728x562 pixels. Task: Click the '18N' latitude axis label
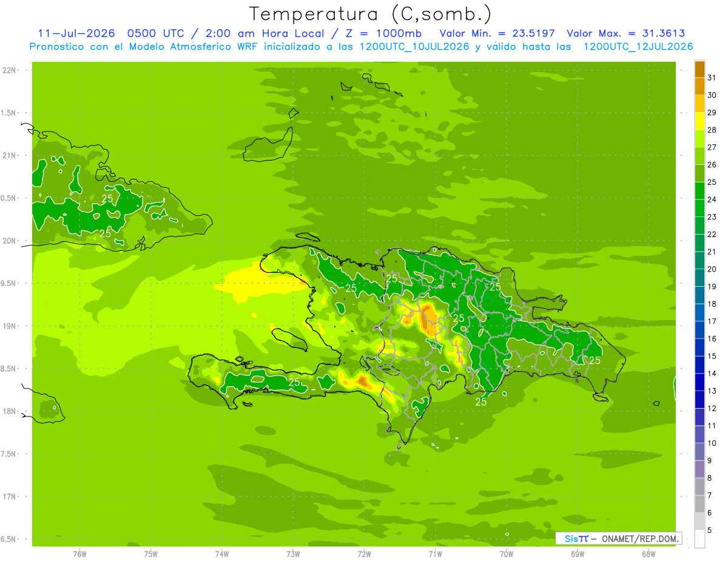10,412
